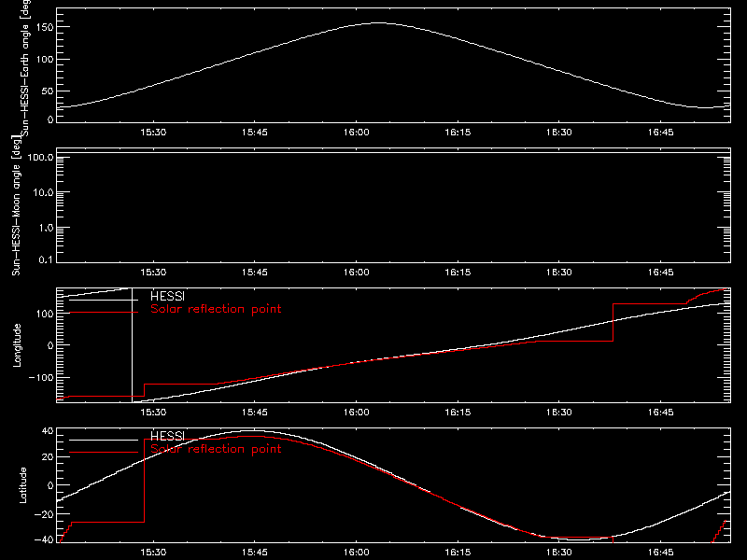The height and width of the screenshot is (560, 747).
Task: Click the "20" tick on Latitude axis
Action: tap(49, 457)
